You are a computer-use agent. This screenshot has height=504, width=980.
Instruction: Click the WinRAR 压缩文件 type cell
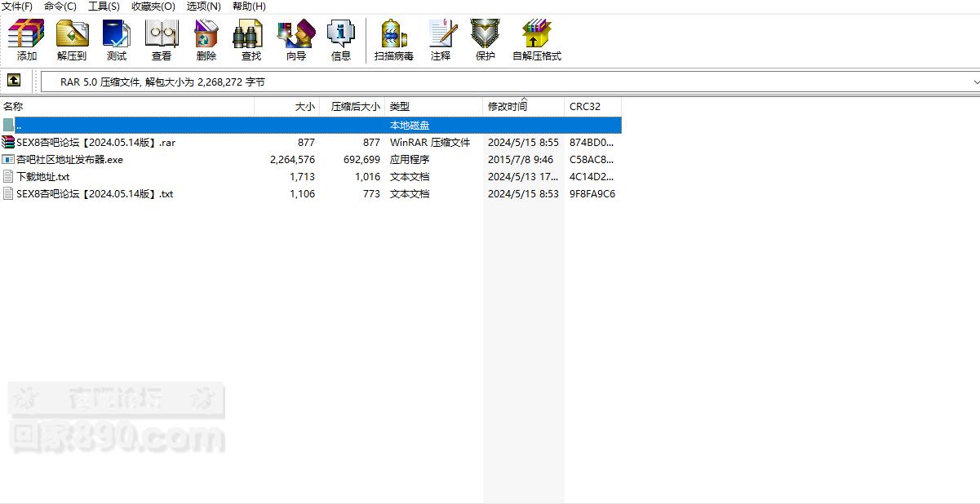coord(430,143)
